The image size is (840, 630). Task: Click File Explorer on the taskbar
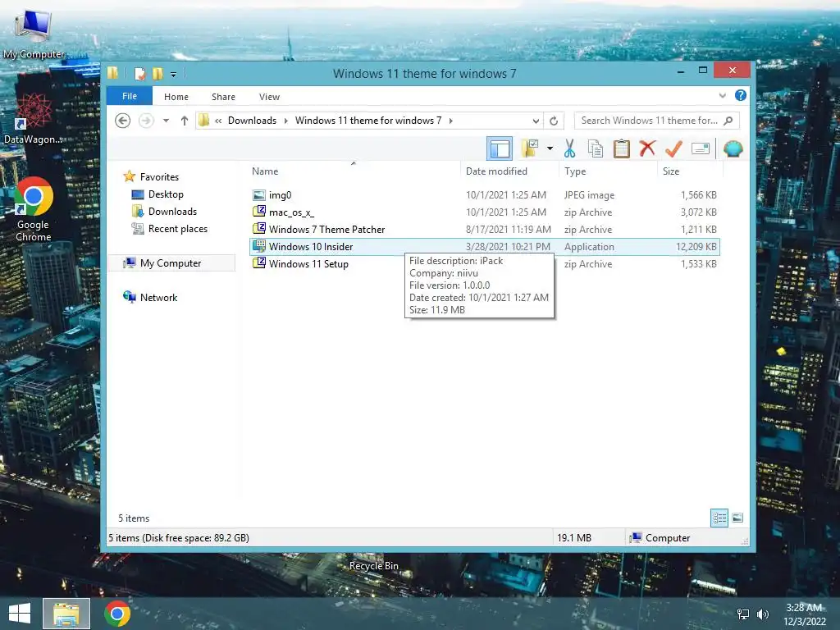coord(66,614)
